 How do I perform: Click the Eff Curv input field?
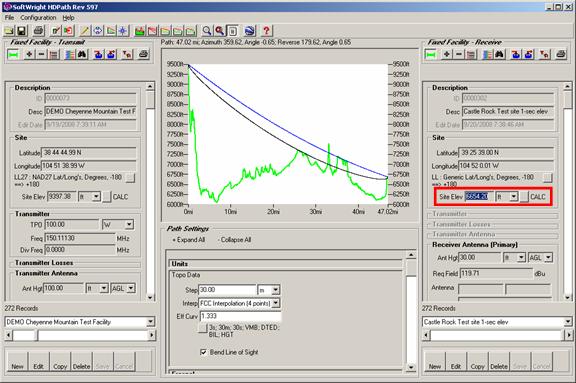point(240,316)
